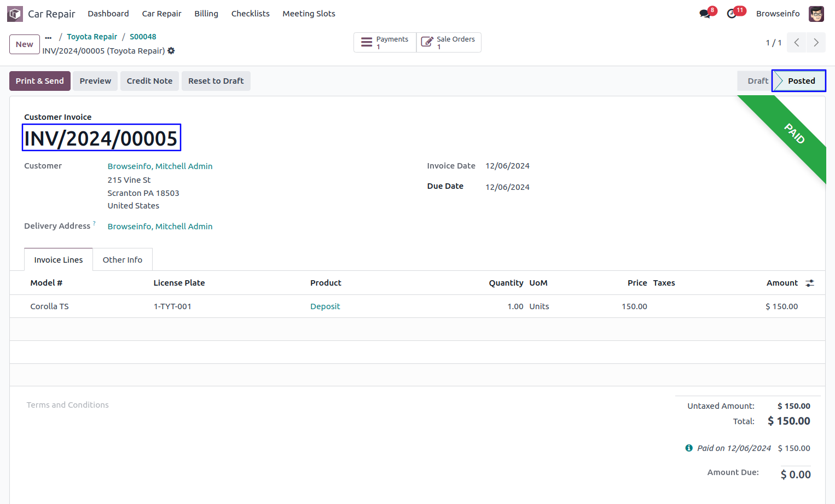The image size is (835, 504).
Task: Open the activities clock icon
Action: tap(732, 14)
